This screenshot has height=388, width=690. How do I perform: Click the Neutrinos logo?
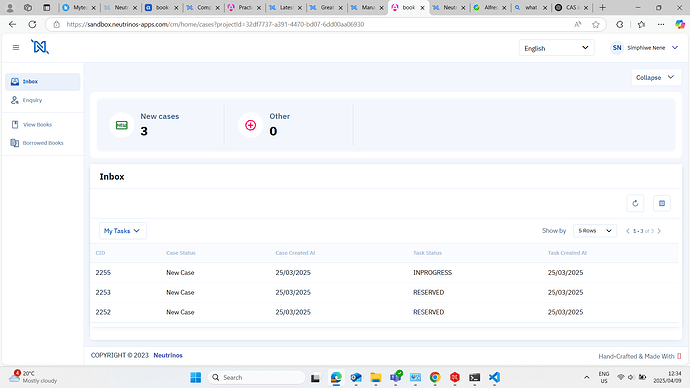(40, 47)
